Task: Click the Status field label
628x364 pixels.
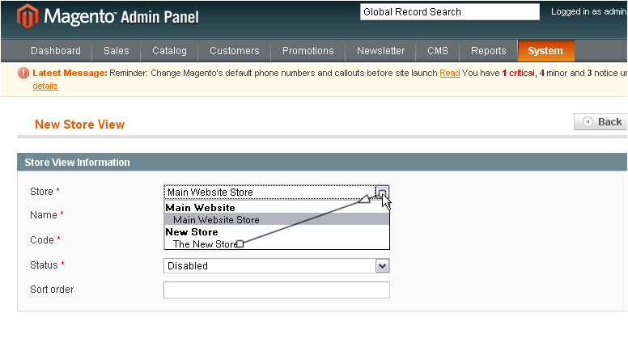Action: [x=44, y=265]
